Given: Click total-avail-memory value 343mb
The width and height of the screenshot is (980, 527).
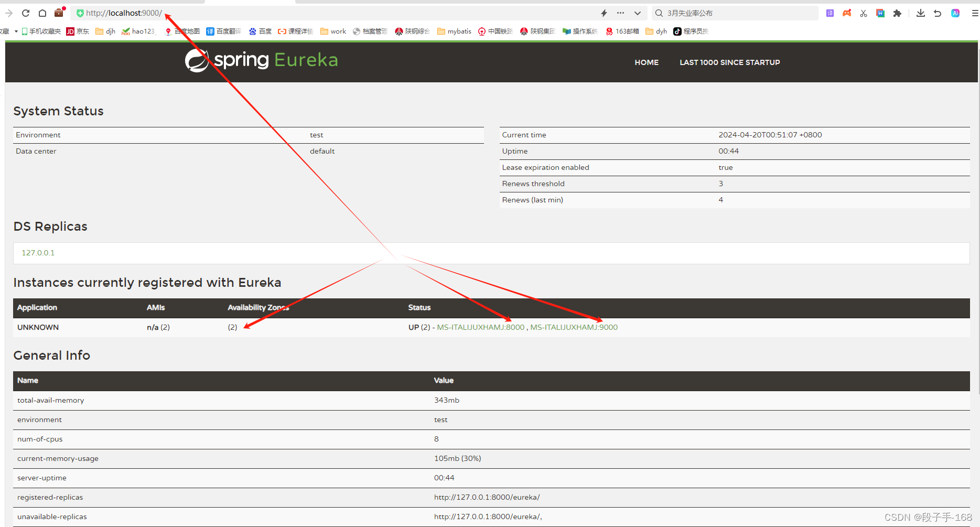Looking at the screenshot, I should [x=447, y=400].
